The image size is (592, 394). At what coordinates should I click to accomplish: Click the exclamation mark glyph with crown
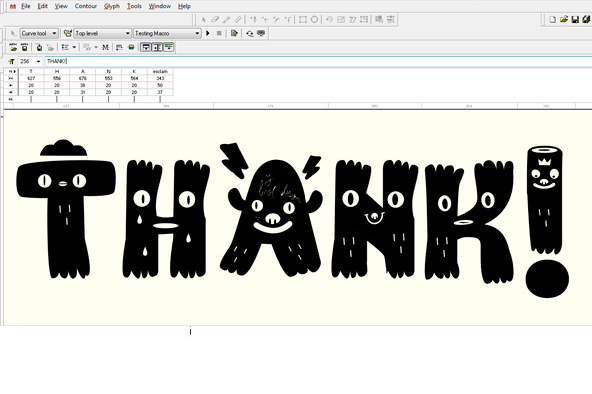coord(546,222)
